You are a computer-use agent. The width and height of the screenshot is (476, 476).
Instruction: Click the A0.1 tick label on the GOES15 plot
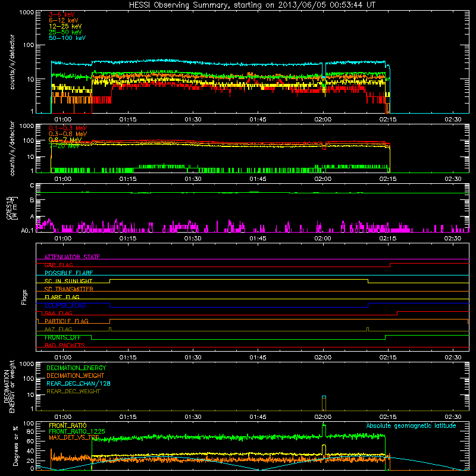click(x=27, y=230)
